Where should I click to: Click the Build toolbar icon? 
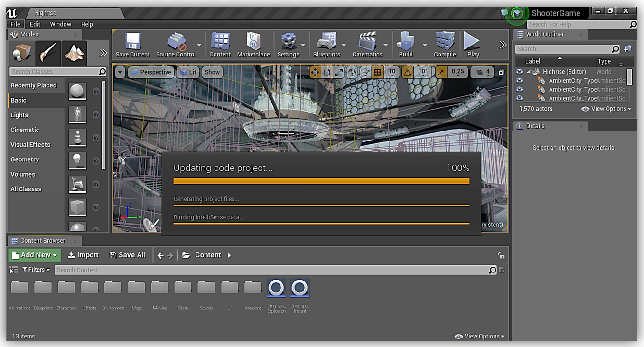point(405,43)
